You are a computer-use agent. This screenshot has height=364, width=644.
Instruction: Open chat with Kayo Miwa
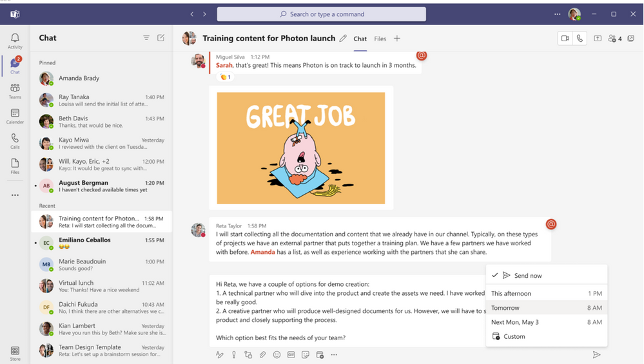click(x=101, y=143)
